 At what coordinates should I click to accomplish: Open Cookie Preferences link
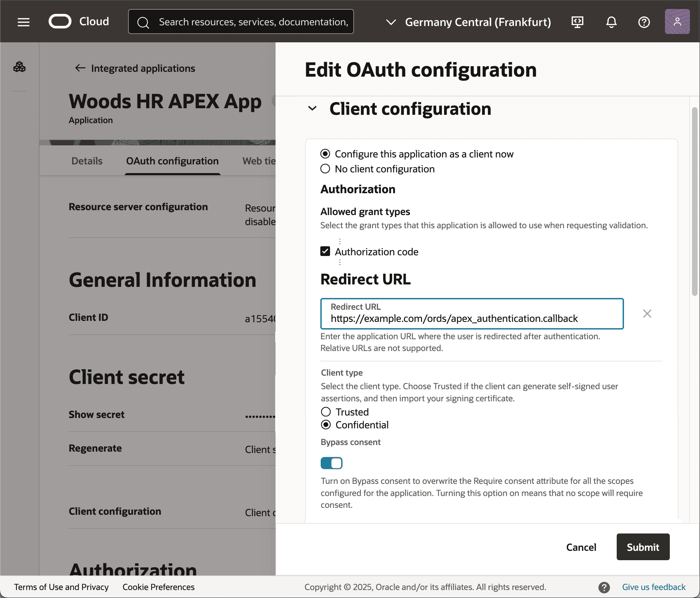point(159,587)
